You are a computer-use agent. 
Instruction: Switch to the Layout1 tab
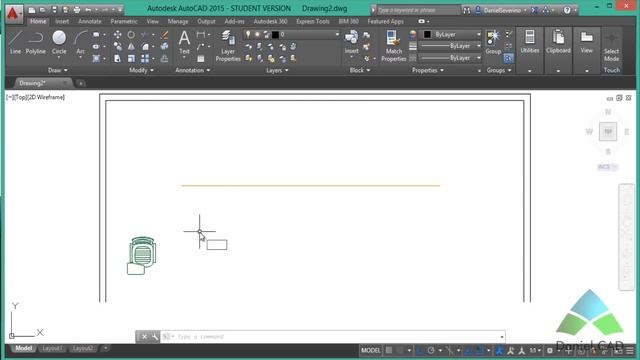click(52, 348)
